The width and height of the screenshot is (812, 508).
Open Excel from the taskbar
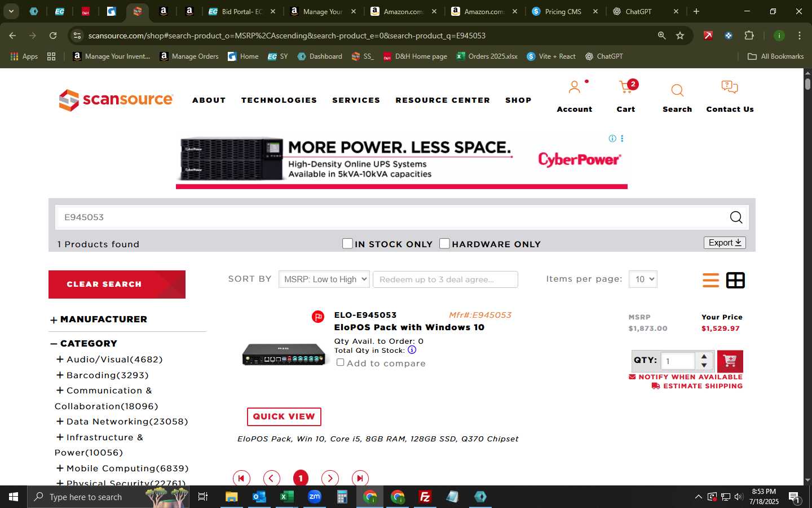click(286, 497)
